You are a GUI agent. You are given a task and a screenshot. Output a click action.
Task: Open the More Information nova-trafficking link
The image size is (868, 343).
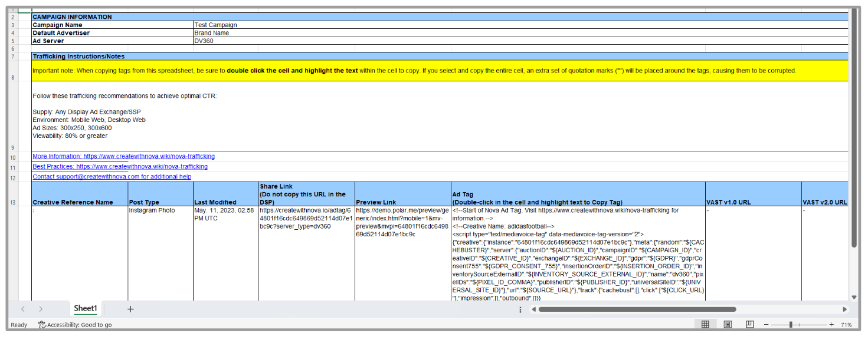click(x=123, y=157)
